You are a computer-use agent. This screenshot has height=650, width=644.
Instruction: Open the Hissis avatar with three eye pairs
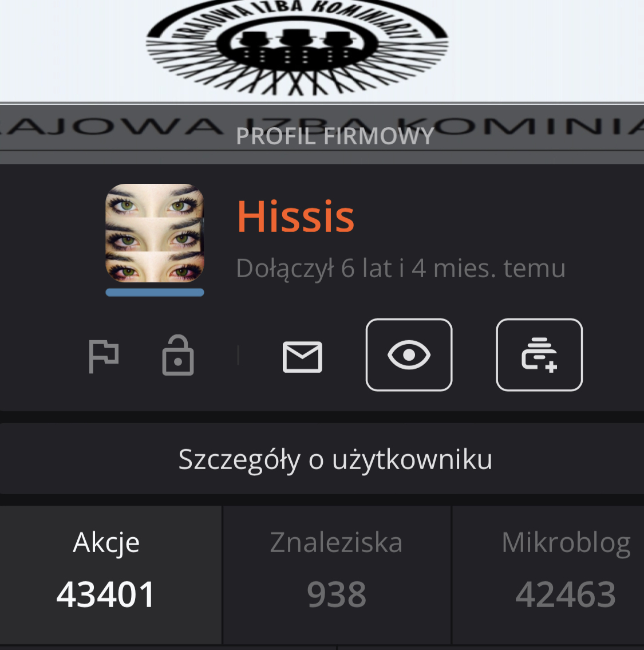[155, 233]
